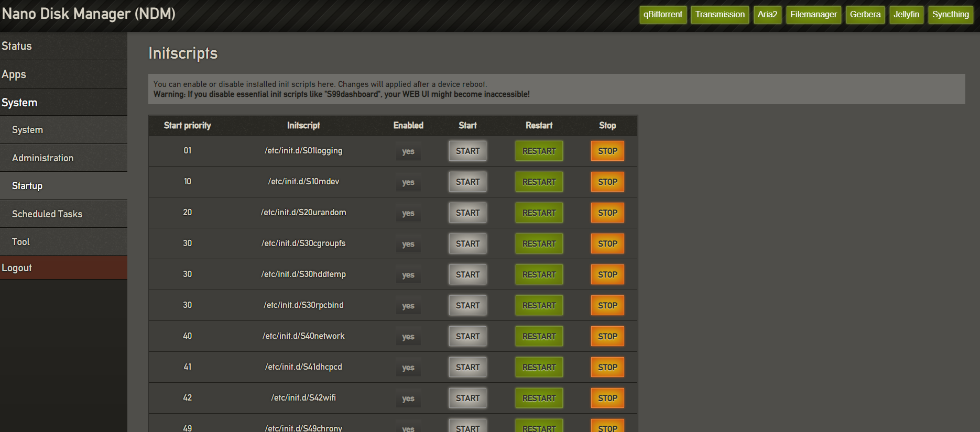Select the top-level System menu header
This screenshot has height=432, width=980.
[x=63, y=103]
